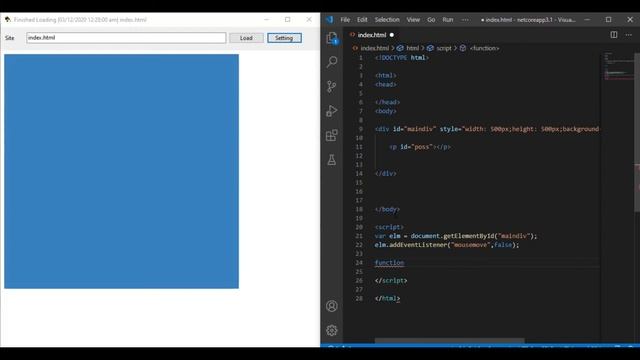This screenshot has height=360, width=640.
Task: Click the Split Editor icon
Action: click(x=613, y=35)
